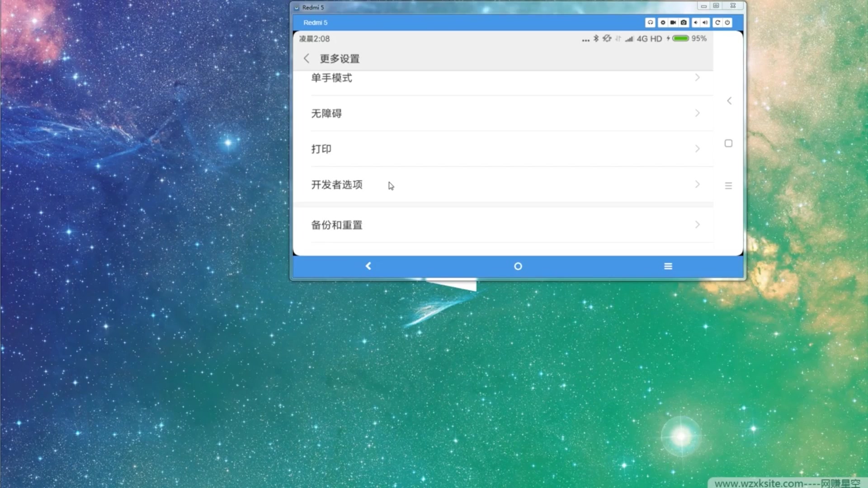Open 无障碍 accessibility setting

tap(503, 113)
